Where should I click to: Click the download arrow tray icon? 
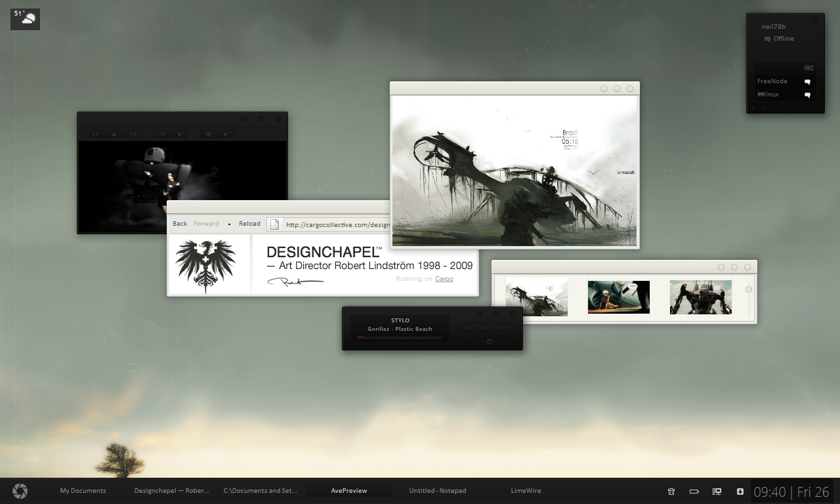740,491
